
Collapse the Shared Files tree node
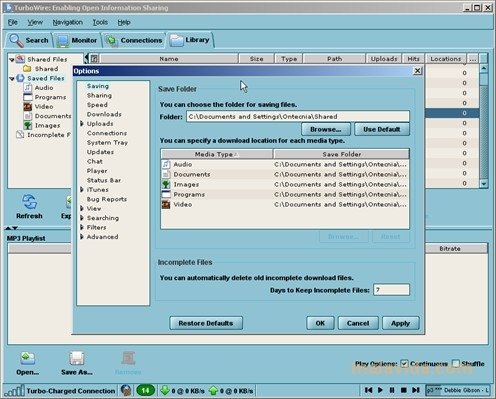pos(12,60)
